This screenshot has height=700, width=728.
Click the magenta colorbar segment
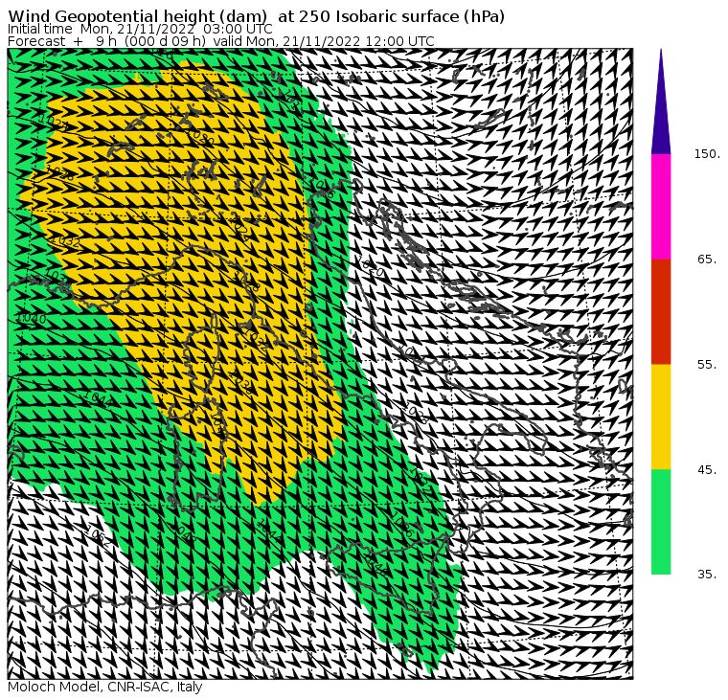tap(661, 207)
